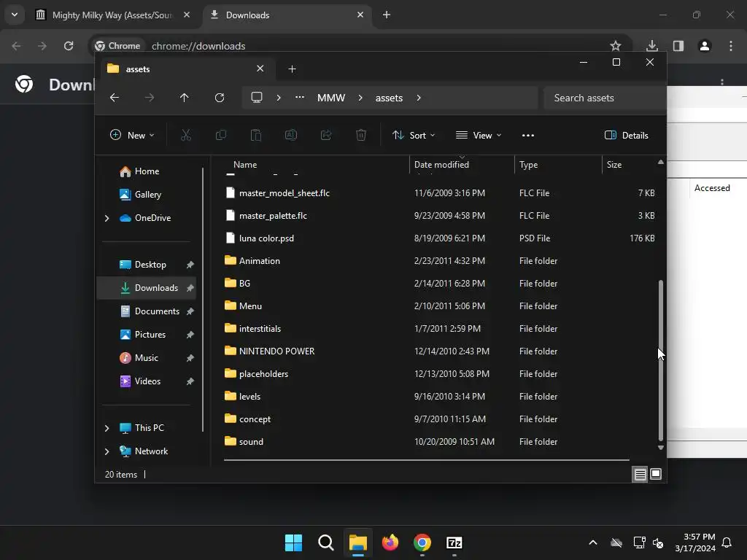Screen dimensions: 747x560
Task: Go up one folder level
Action: click(x=185, y=98)
